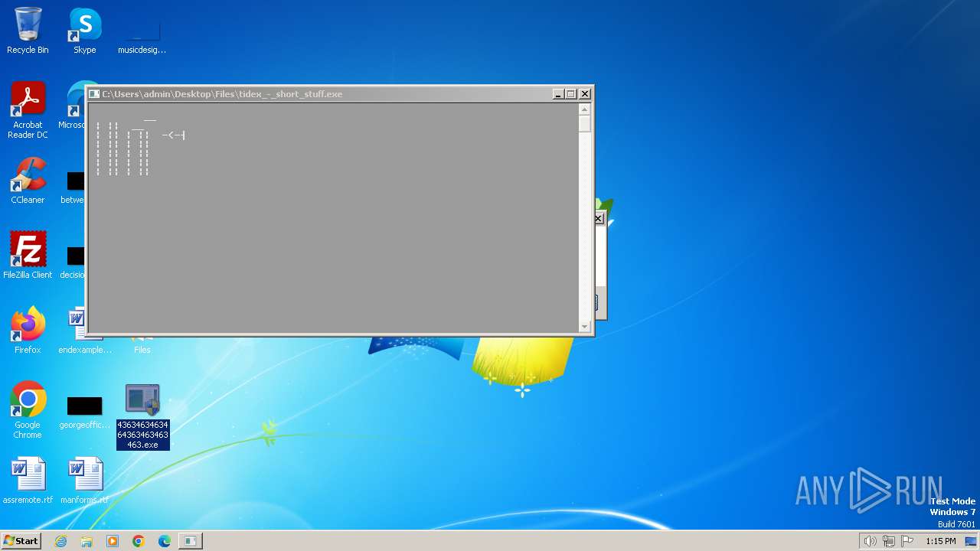Launch Firefox from the desktop
Screen dimensions: 980x551
pyautogui.click(x=28, y=331)
